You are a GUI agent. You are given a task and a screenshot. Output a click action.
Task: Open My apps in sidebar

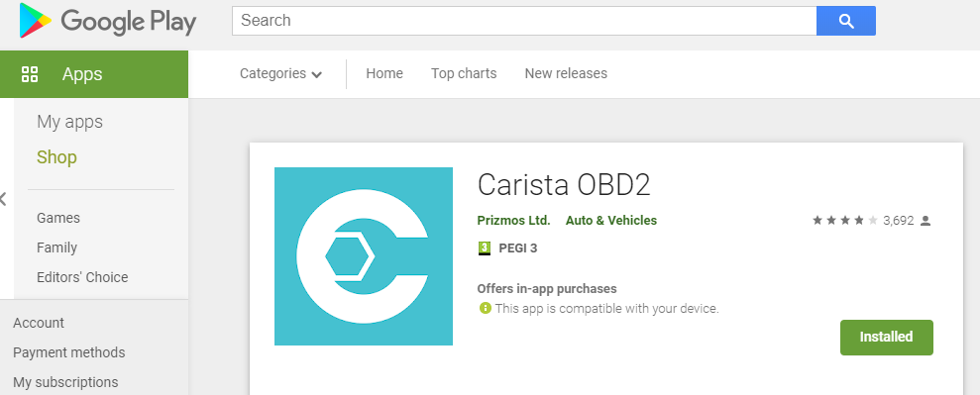click(x=69, y=122)
